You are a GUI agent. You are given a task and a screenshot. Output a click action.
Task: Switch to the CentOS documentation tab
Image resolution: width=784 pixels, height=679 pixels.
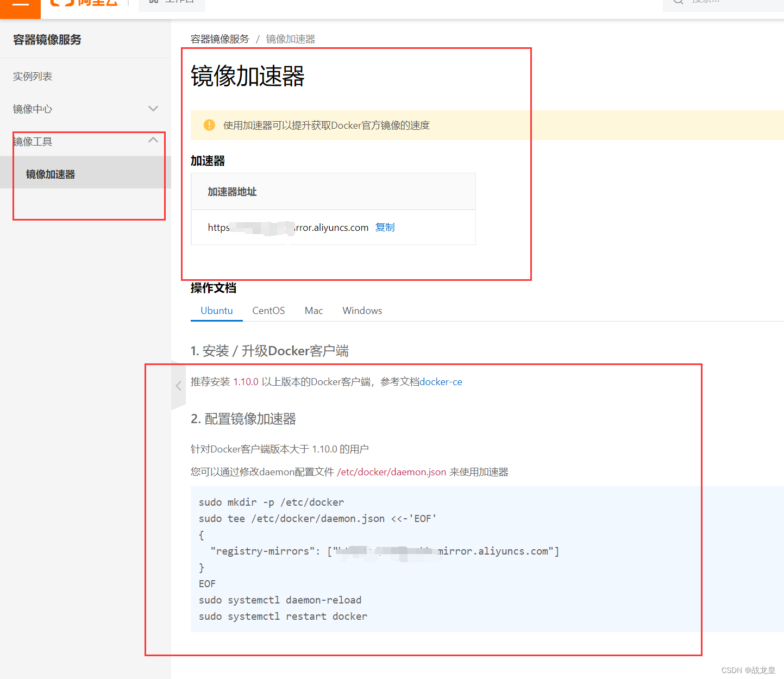point(268,311)
